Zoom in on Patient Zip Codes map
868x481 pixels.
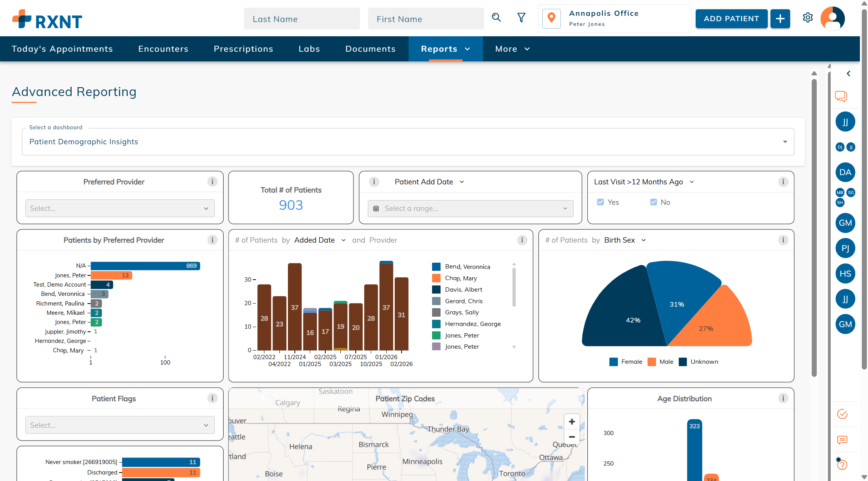pyautogui.click(x=572, y=422)
